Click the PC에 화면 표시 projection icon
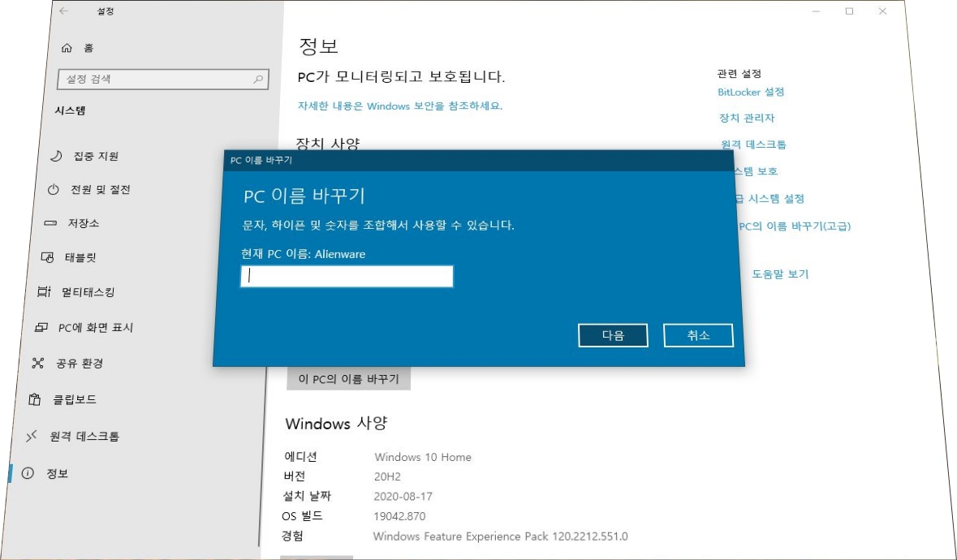The height and width of the screenshot is (560, 957). point(41,328)
